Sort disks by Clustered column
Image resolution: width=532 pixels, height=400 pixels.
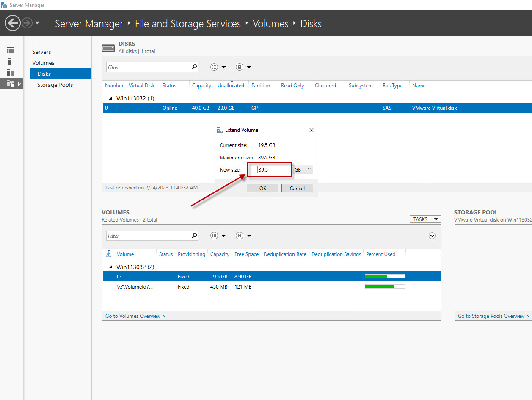325,85
